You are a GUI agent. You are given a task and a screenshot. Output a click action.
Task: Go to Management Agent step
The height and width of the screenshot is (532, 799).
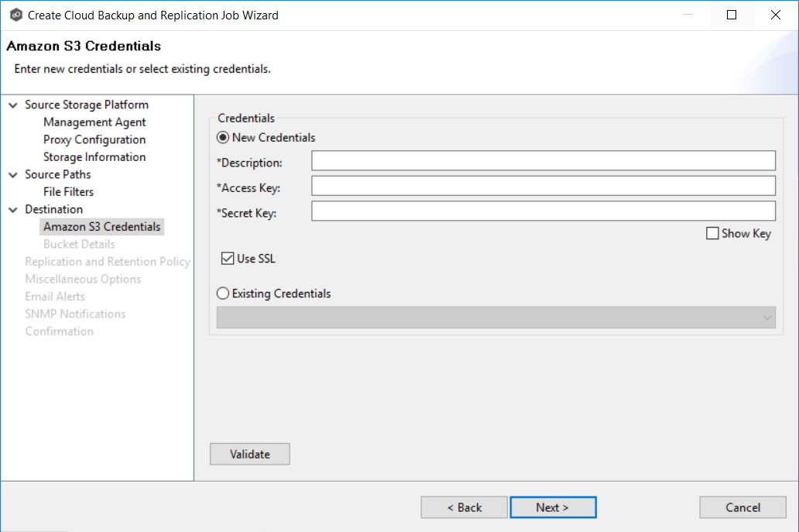94,122
